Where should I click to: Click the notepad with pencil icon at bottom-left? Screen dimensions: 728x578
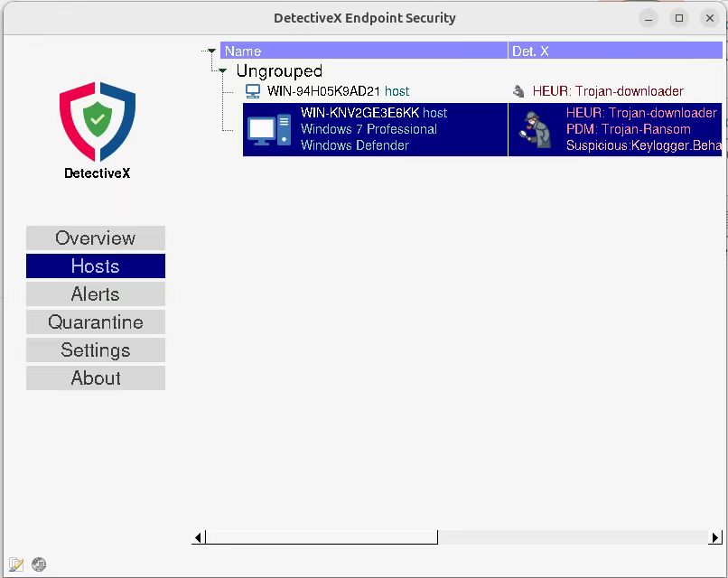point(16,564)
